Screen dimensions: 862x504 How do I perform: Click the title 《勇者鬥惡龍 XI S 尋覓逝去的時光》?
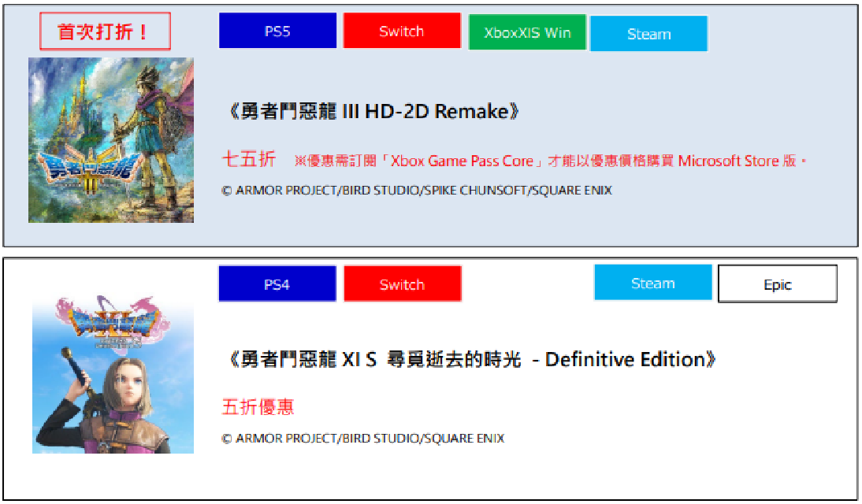pos(470,359)
